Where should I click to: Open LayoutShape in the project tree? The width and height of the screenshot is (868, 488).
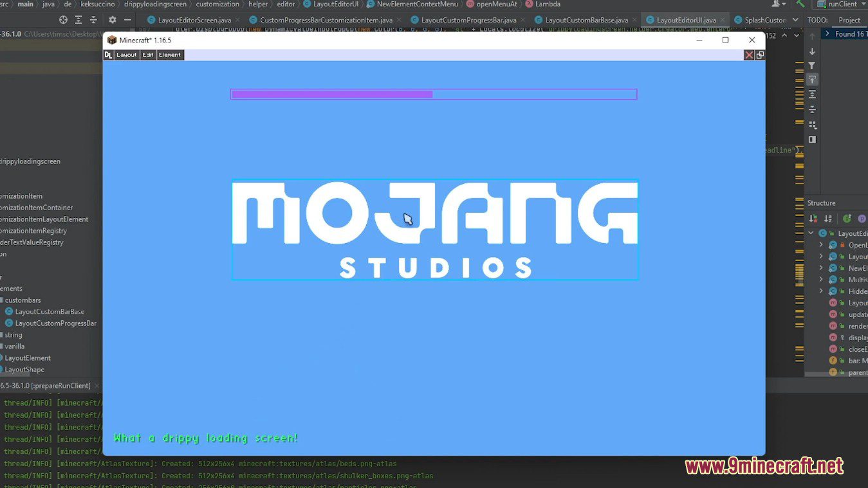[x=24, y=370]
